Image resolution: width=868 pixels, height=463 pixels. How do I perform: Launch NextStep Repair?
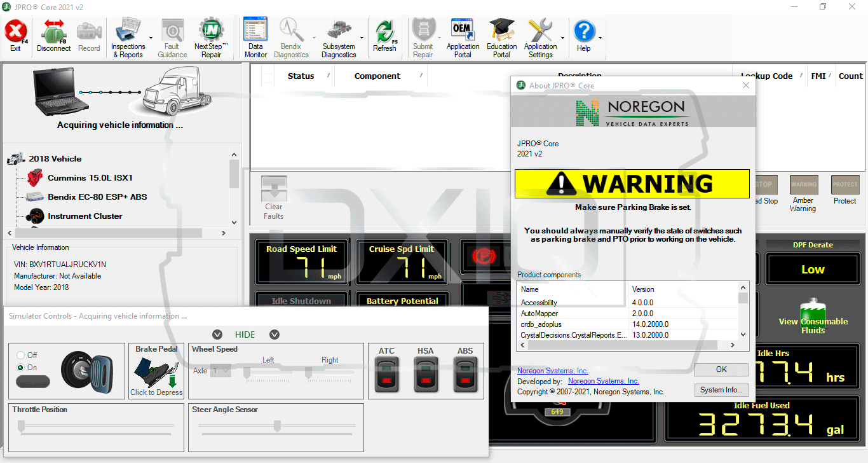(212, 39)
